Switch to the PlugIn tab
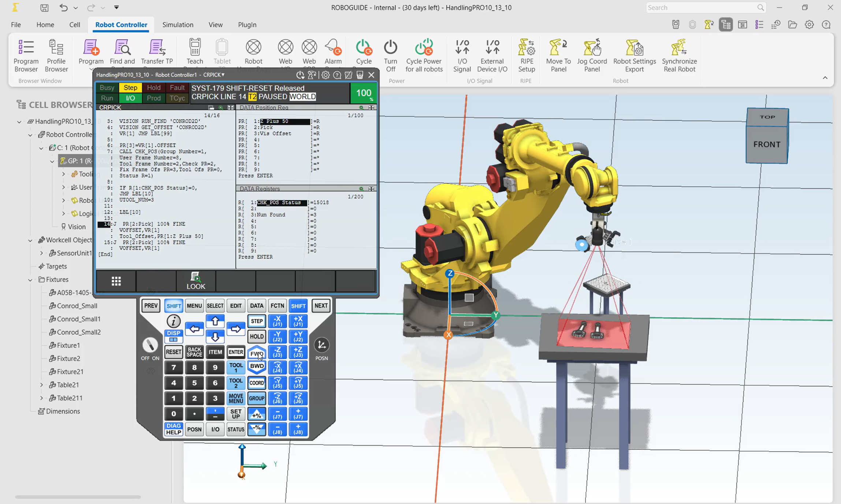Screen dimensions: 841x504 click(x=247, y=25)
